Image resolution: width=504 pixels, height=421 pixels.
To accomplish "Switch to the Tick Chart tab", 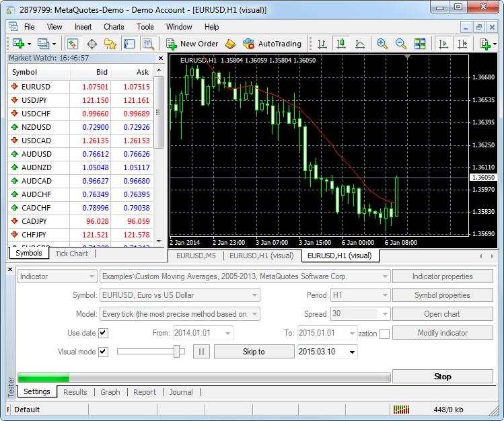I will [x=71, y=254].
